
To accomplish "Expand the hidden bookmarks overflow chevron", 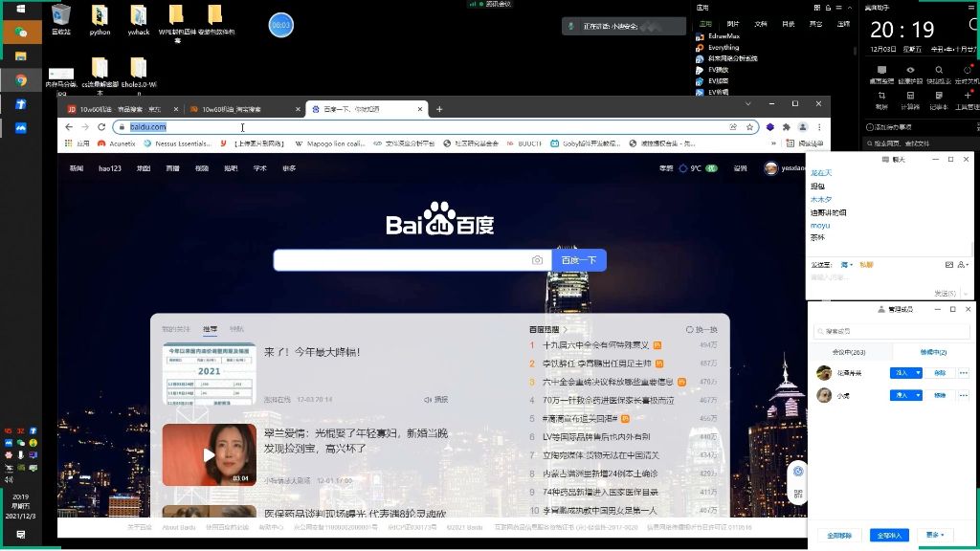I will pyautogui.click(x=773, y=143).
